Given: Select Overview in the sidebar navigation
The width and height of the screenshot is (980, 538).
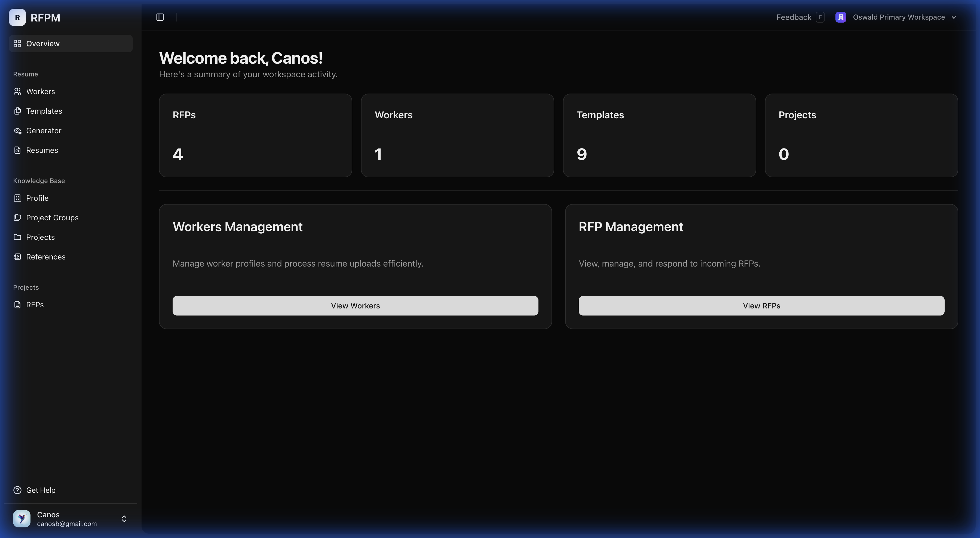Looking at the screenshot, I should pyautogui.click(x=43, y=43).
